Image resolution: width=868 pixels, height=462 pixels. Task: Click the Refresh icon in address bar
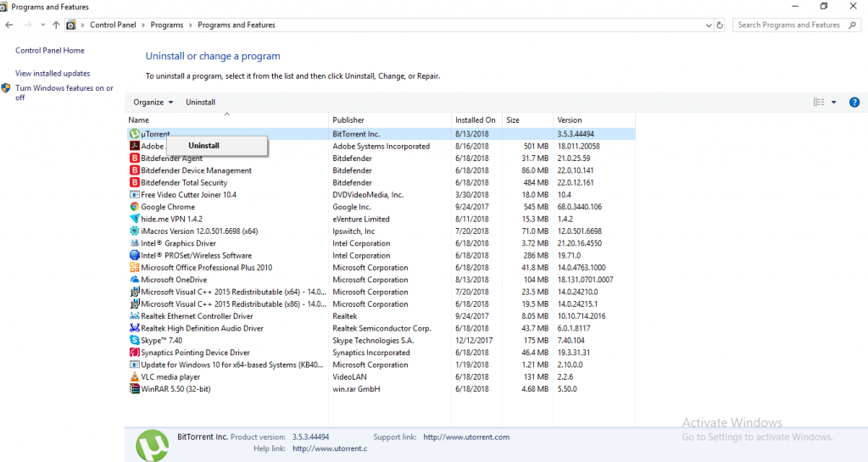coord(720,25)
